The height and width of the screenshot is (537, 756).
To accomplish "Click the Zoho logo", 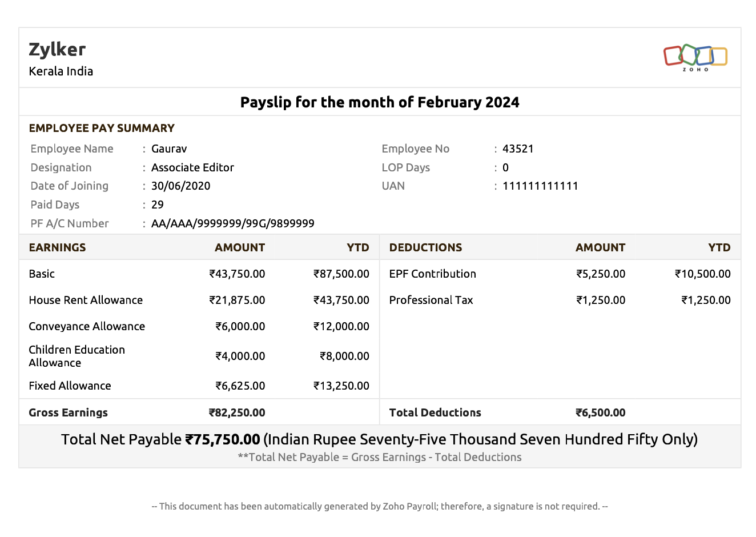I will pos(695,58).
